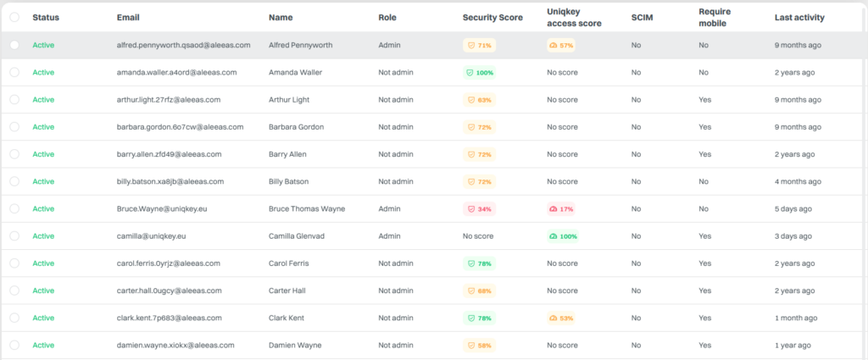Click the Role column header

387,18
